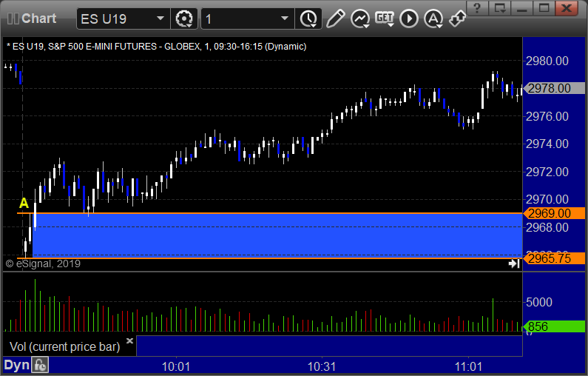Click the current price 2978.00 marker
This screenshot has width=588, height=376.
[x=554, y=88]
